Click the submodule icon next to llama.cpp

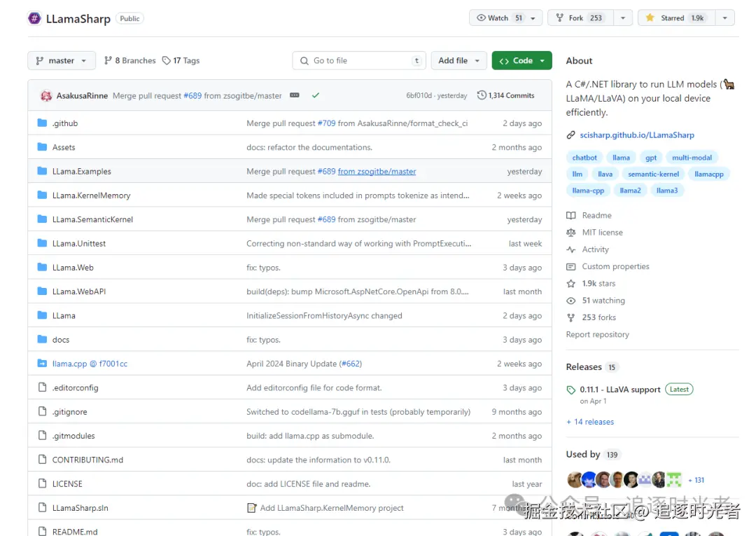click(x=43, y=363)
